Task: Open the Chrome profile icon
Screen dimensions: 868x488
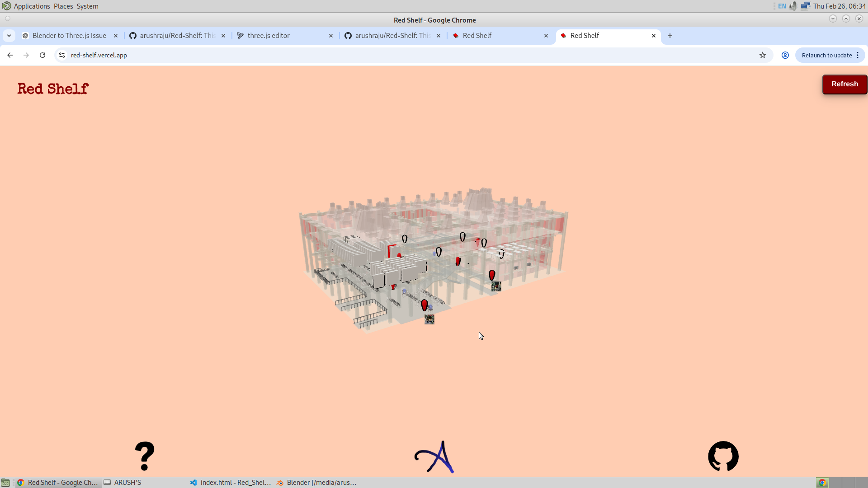Action: (x=785, y=55)
